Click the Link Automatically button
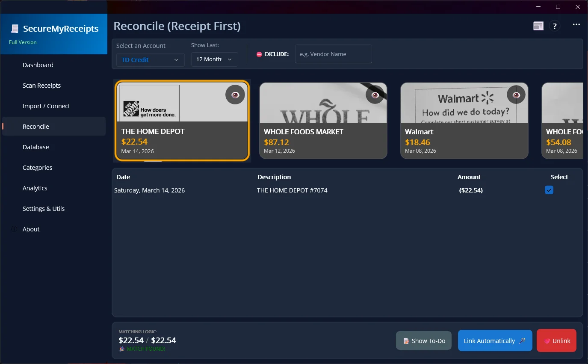 coord(495,340)
